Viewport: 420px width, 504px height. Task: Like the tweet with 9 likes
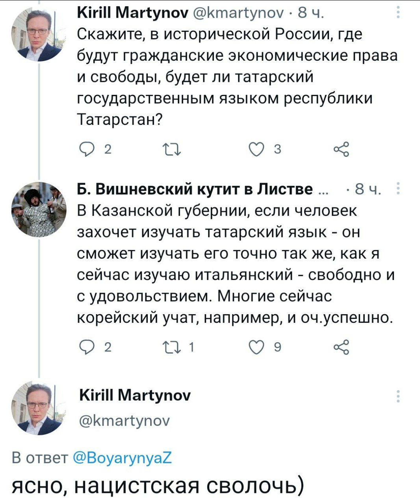[x=256, y=347]
